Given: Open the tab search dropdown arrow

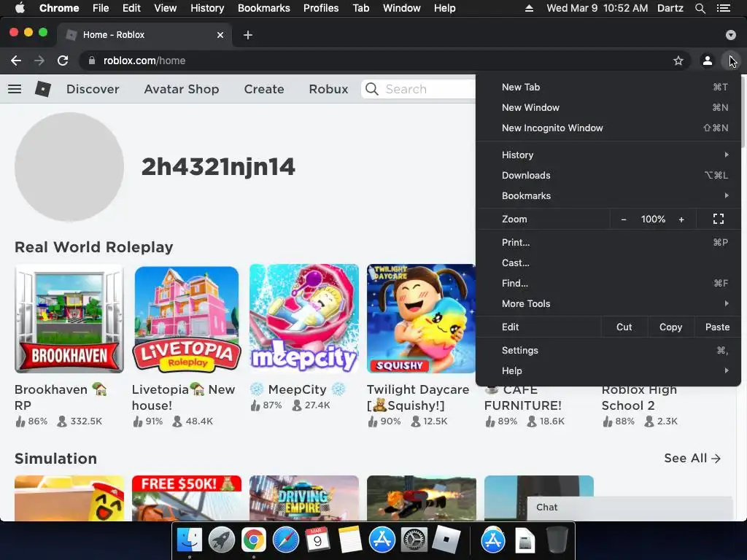Looking at the screenshot, I should click(731, 35).
